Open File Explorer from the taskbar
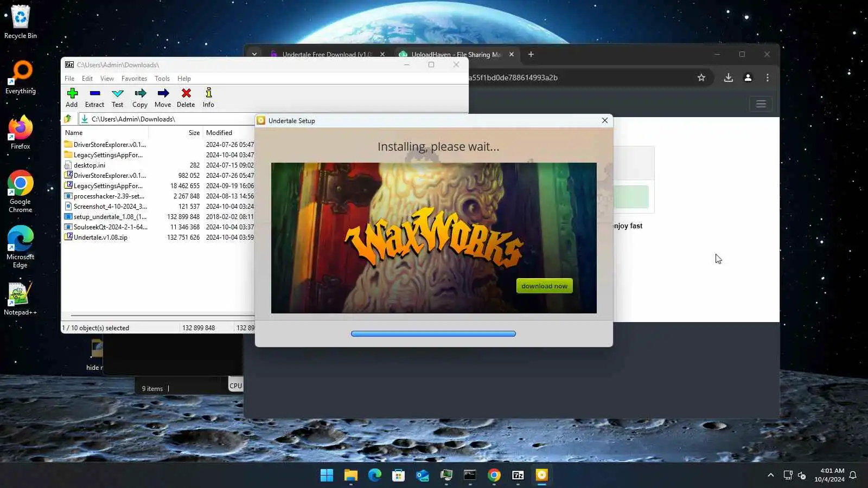This screenshot has width=868, height=488. click(351, 476)
